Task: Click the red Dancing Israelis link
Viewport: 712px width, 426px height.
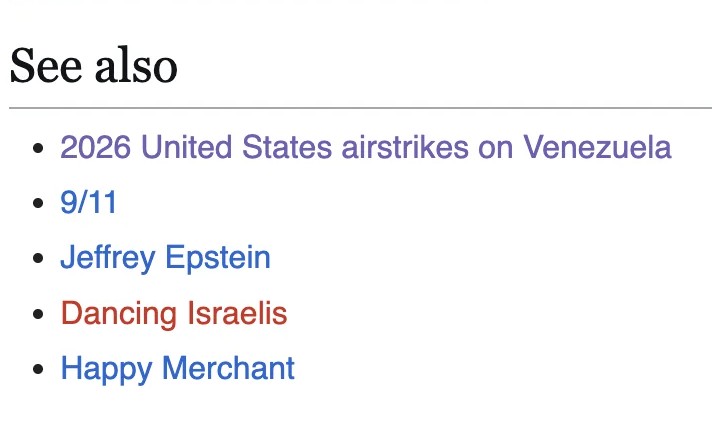Action: pyautogui.click(x=173, y=314)
